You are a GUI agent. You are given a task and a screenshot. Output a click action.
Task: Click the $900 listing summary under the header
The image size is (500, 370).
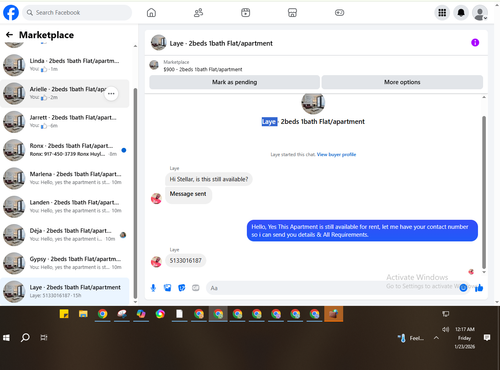pos(203,69)
